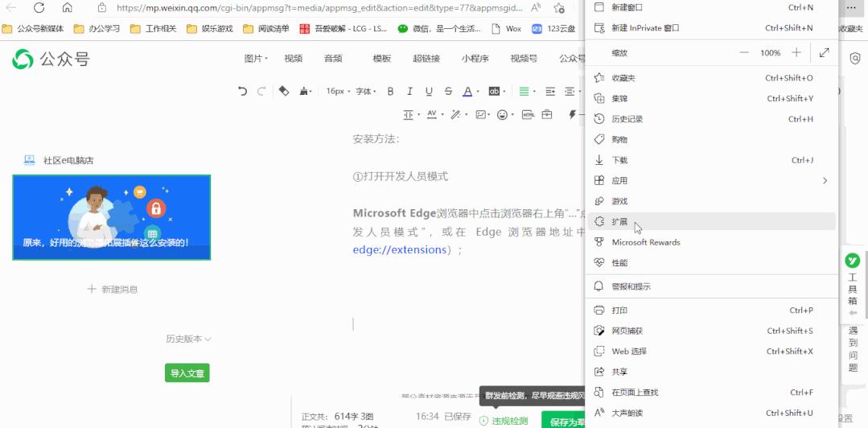Open the 字体 font family dropdown

click(x=366, y=92)
